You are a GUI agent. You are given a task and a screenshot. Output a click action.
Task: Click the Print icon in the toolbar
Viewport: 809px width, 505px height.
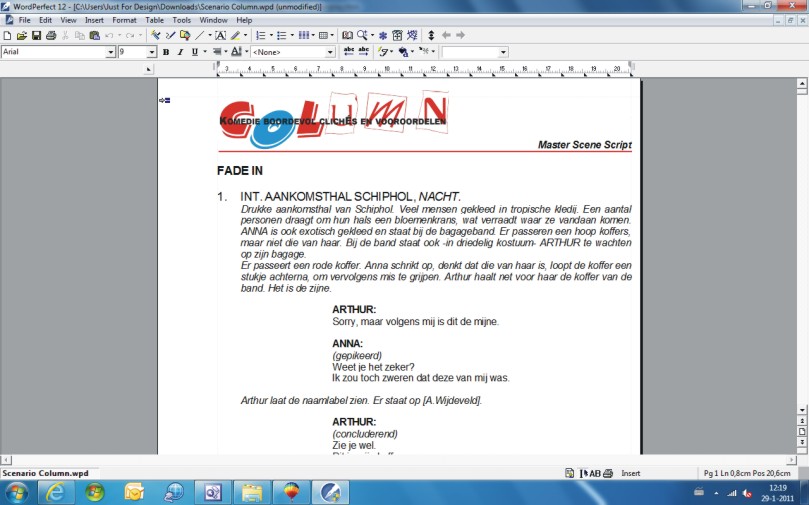[50, 36]
